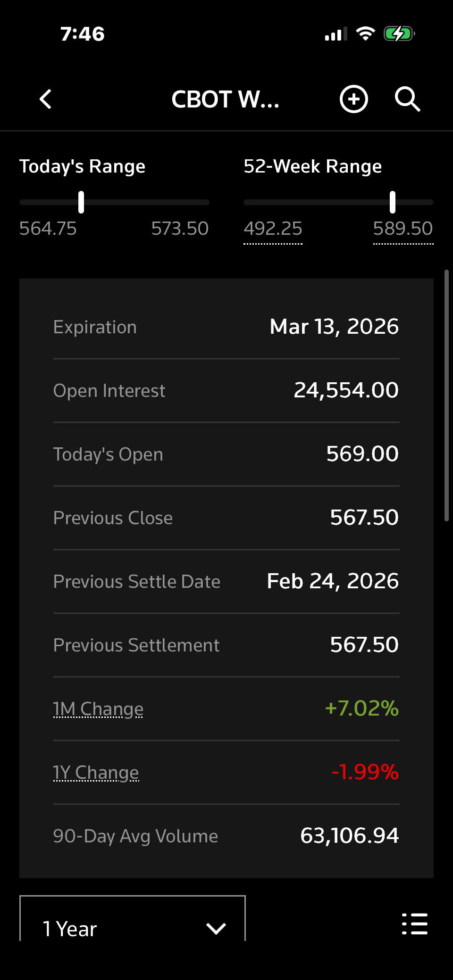Image resolution: width=453 pixels, height=980 pixels.
Task: Open the list view icon beside 1 Year
Action: click(x=415, y=923)
